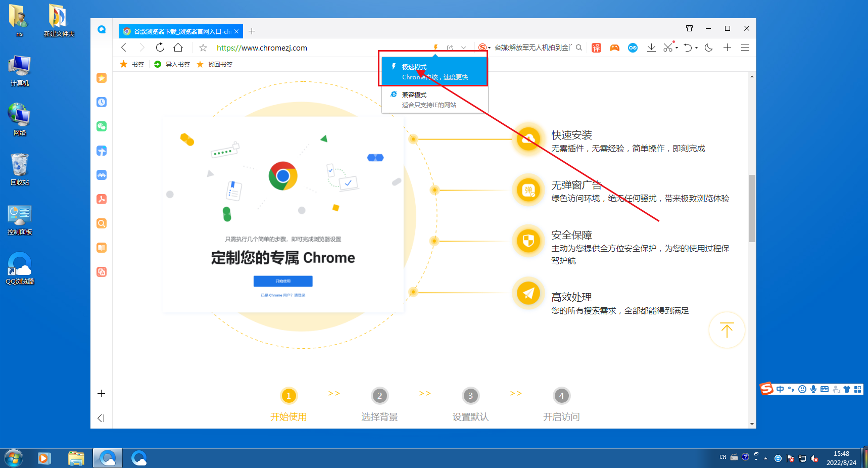Click the plus add-extension toolbar icon
Screen dimensions: 868x468
click(x=727, y=48)
